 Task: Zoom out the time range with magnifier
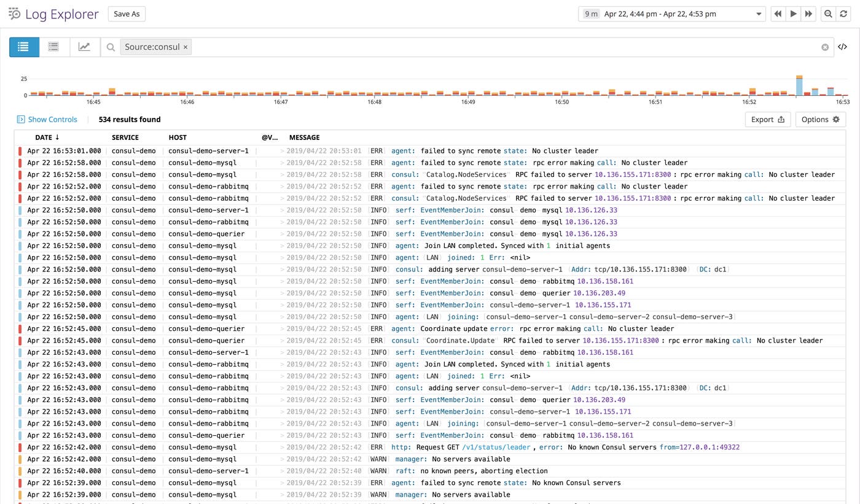[828, 14]
